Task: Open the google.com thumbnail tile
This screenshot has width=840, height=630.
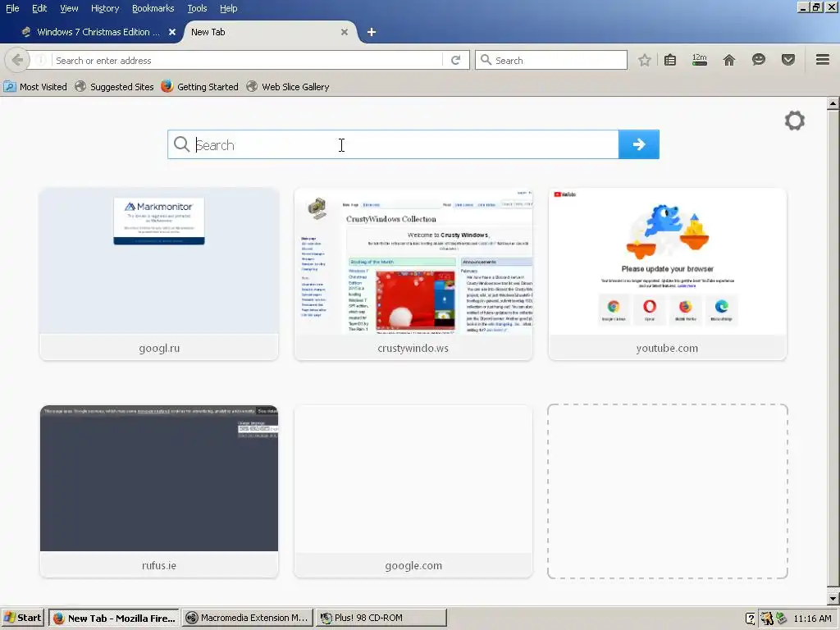Action: pyautogui.click(x=413, y=491)
